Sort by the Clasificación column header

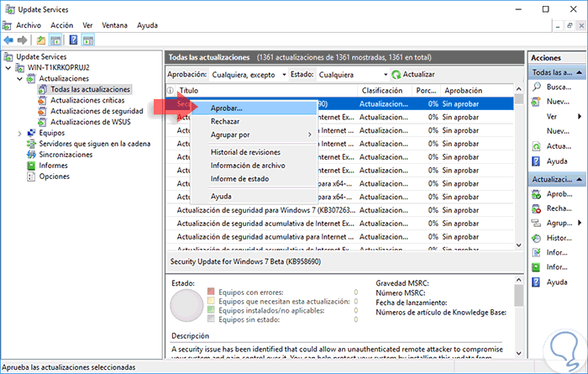pos(385,91)
